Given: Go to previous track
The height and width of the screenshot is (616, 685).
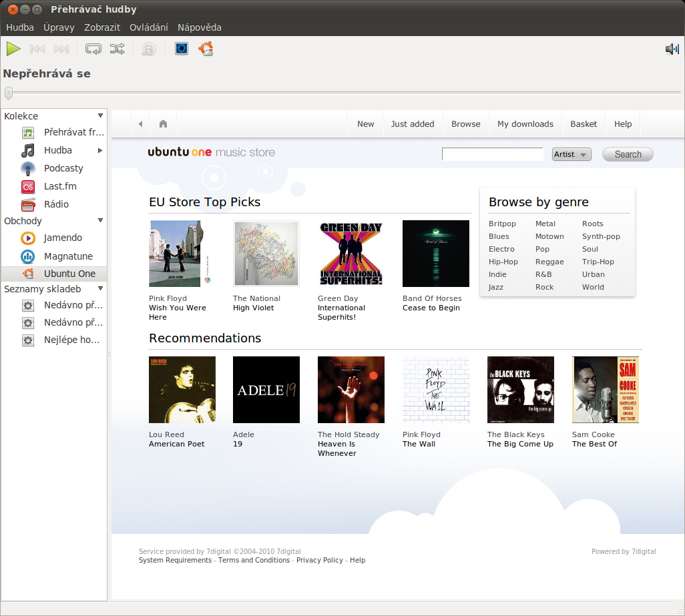Looking at the screenshot, I should point(37,49).
